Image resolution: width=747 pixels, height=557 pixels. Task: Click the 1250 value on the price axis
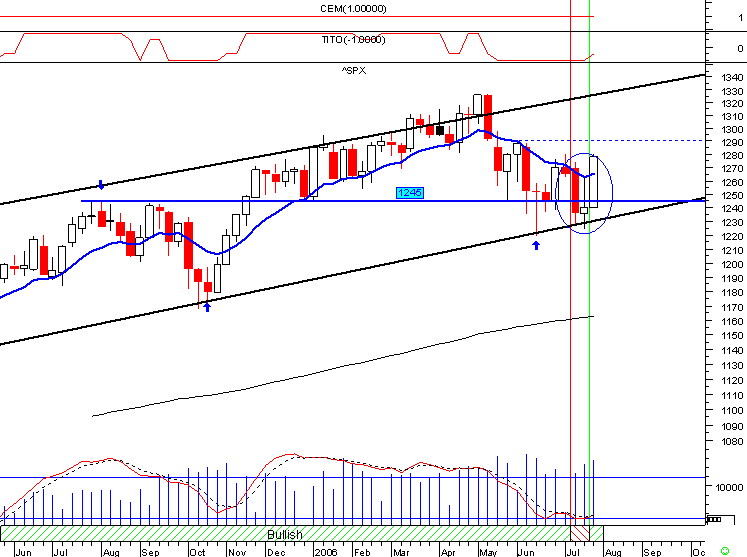click(x=732, y=195)
